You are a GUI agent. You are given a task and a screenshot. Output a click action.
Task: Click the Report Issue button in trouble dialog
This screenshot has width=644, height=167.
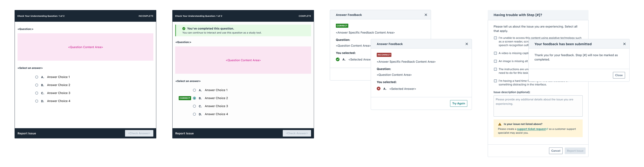(575, 151)
